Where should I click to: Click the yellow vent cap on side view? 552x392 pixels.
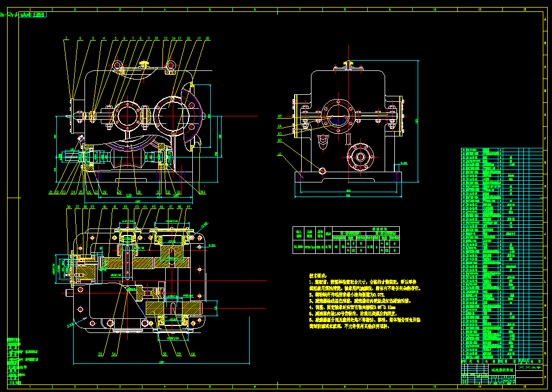pyautogui.click(x=348, y=64)
